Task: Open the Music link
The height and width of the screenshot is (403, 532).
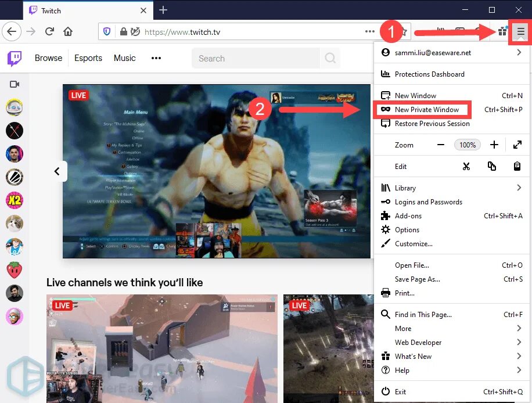Action: 124,58
